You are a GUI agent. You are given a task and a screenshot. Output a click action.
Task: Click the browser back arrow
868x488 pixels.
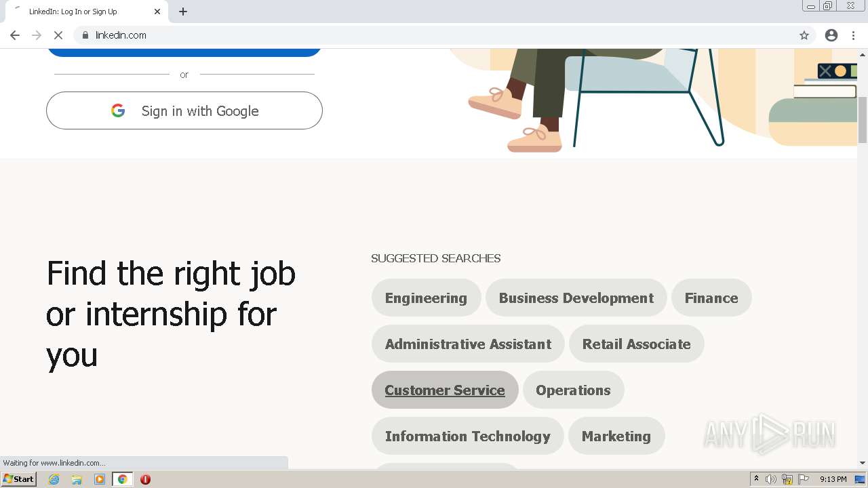point(15,35)
